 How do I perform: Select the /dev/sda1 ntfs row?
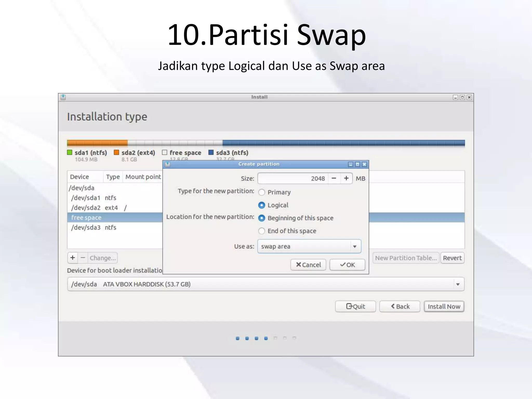[x=115, y=198]
